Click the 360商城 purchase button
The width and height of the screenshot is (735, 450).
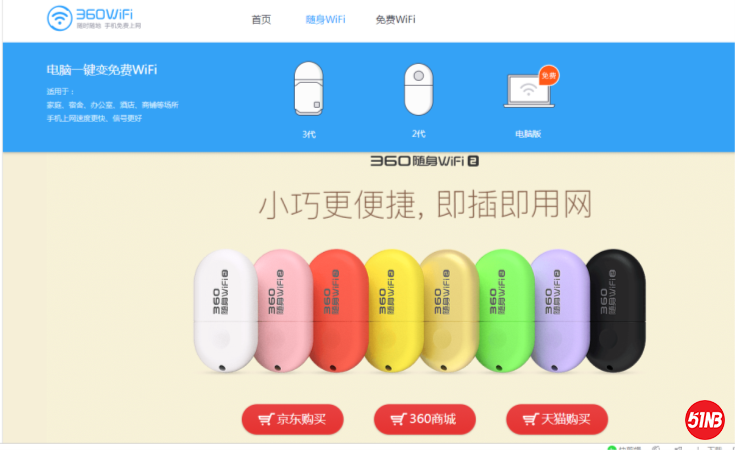[x=425, y=419]
